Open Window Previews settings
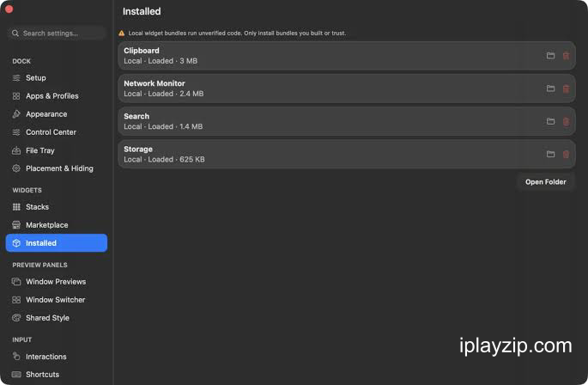Screen dimensions: 588x385 tap(57, 282)
